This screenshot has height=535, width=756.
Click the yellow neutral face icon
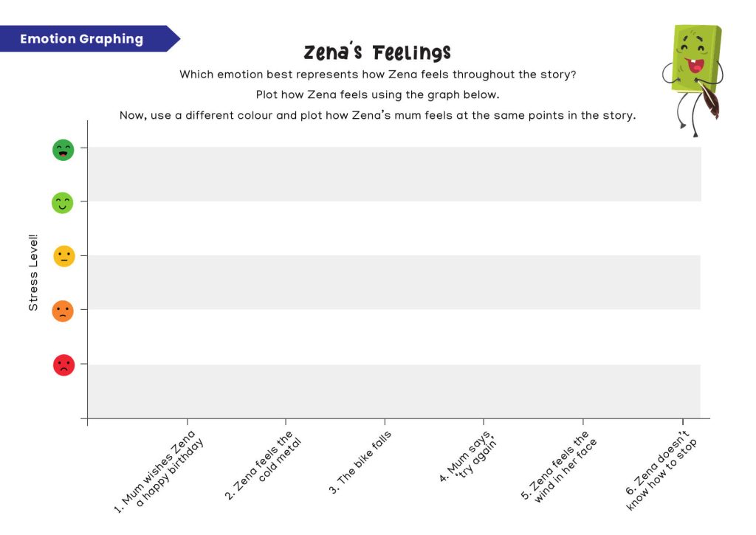point(64,256)
